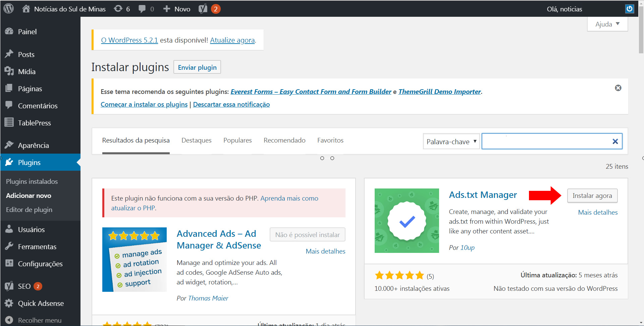
Task: Open the Quick Adsense menu
Action: click(x=40, y=303)
